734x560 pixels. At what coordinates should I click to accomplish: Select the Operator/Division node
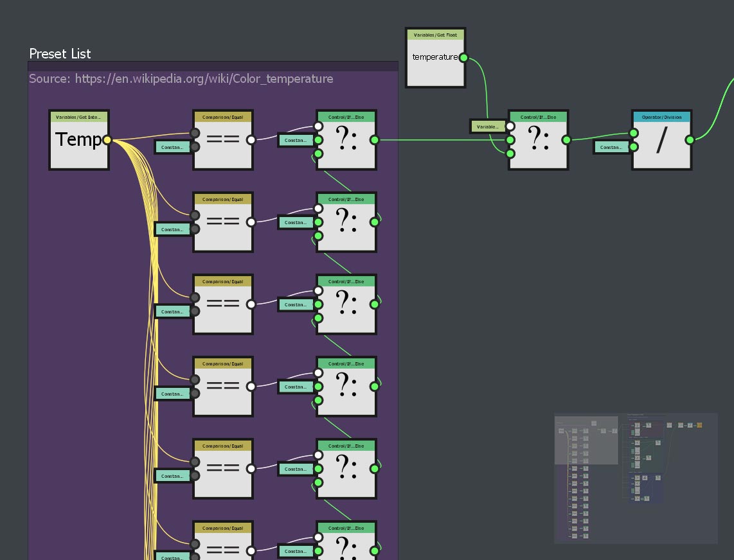pyautogui.click(x=661, y=140)
